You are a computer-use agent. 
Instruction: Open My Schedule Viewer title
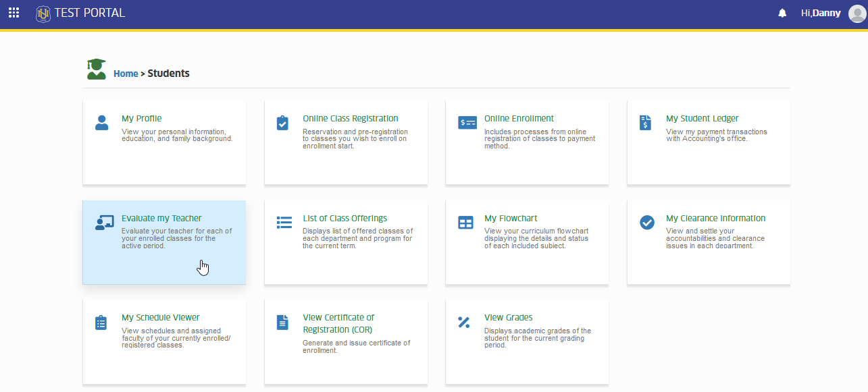tap(161, 318)
